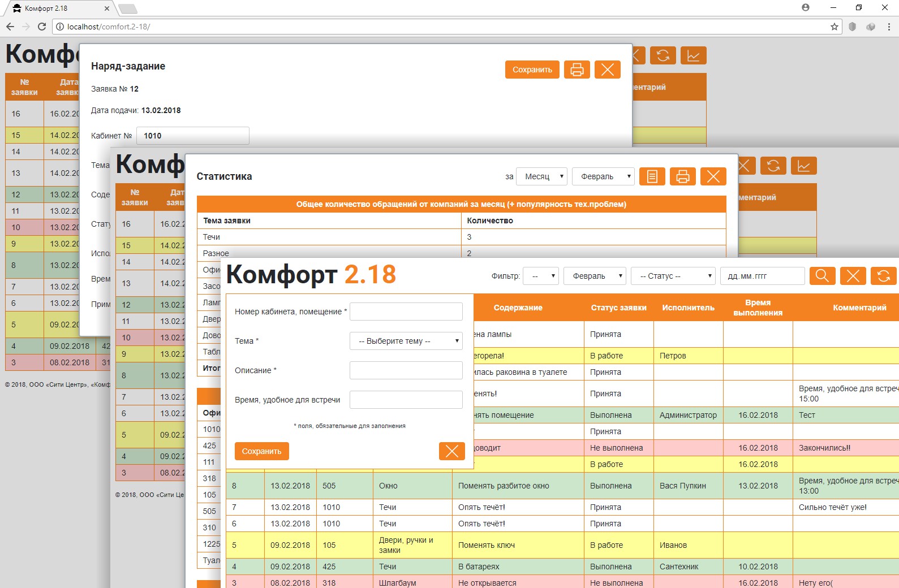Click the chart statistics icon at top
This screenshot has width=899, height=588.
pos(693,55)
